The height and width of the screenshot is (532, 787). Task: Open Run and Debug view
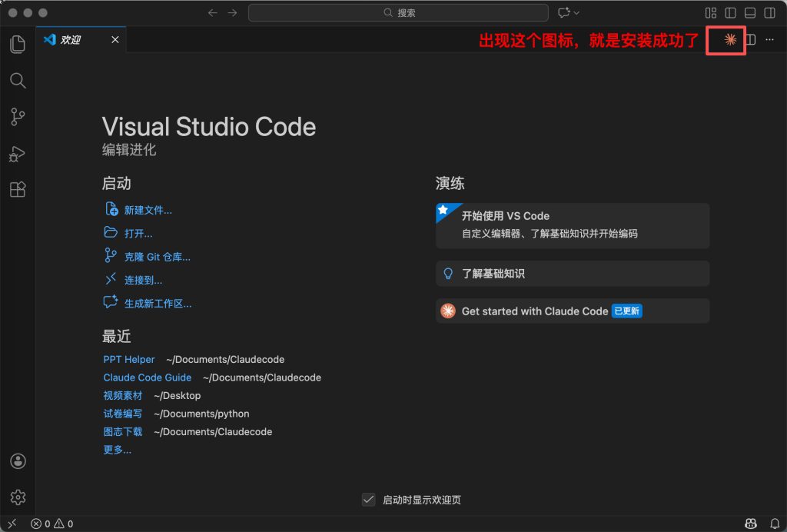point(17,154)
